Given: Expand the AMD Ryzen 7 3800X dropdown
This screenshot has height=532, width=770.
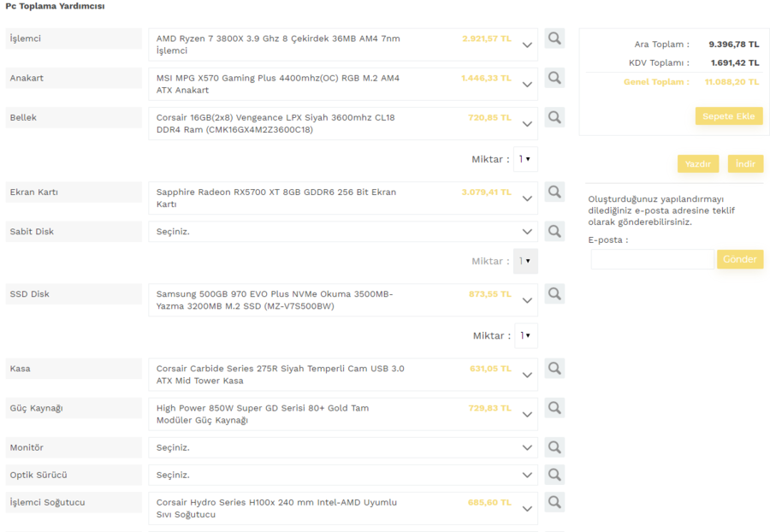Looking at the screenshot, I should [x=342, y=44].
